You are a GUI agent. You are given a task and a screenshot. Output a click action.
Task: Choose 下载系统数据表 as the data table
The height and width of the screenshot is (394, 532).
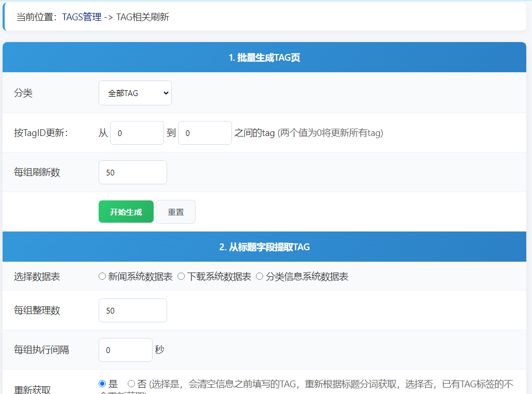click(182, 276)
